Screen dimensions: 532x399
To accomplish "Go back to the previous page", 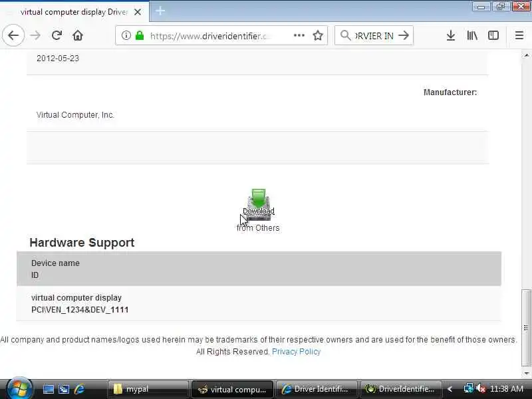I will (x=13, y=35).
